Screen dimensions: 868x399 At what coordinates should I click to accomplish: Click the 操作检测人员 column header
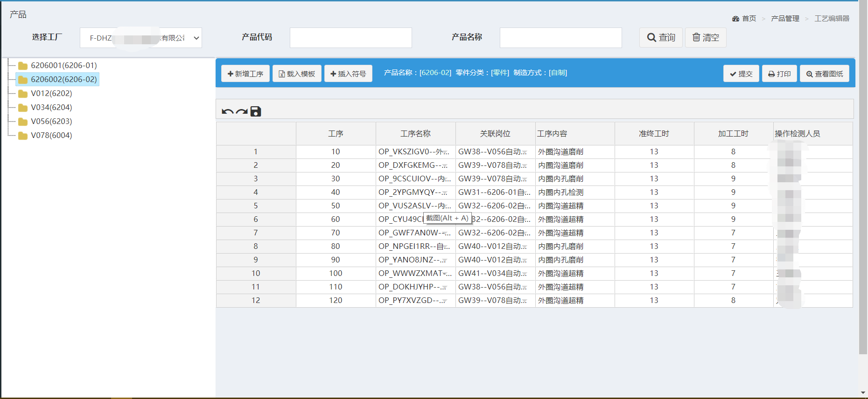pos(813,134)
